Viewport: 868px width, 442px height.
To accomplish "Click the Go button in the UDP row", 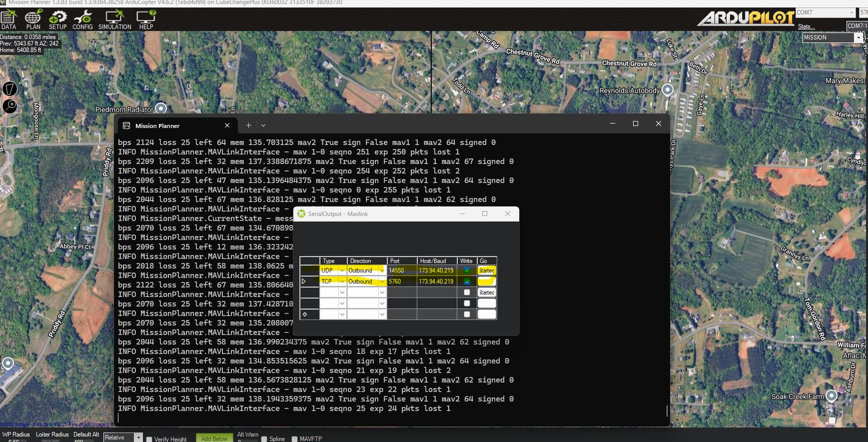I will (x=487, y=270).
